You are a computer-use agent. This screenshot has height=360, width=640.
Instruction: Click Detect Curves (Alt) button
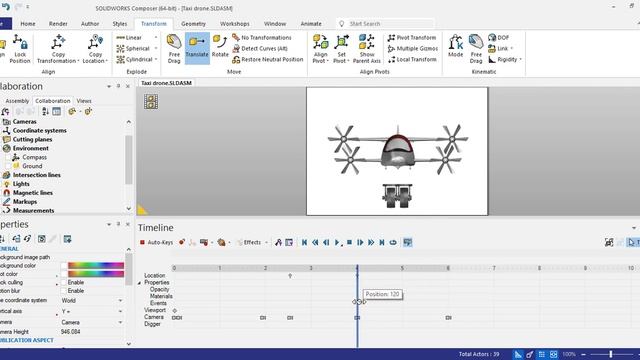click(260, 49)
